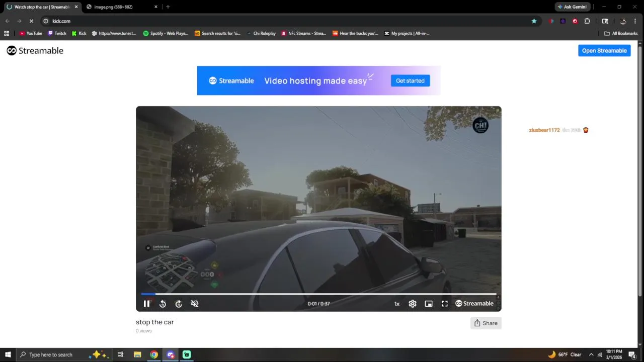The width and height of the screenshot is (644, 362).
Task: Open Search results for bookmark
Action: (218, 34)
